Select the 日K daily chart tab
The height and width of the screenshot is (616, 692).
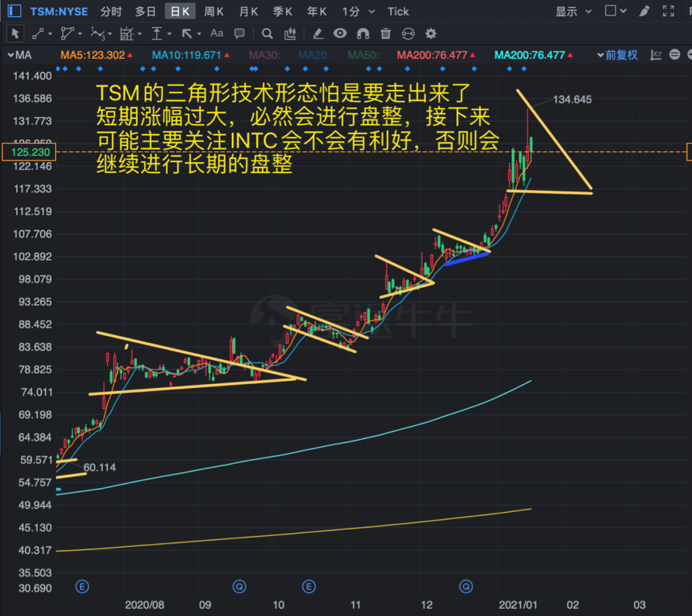point(180,12)
